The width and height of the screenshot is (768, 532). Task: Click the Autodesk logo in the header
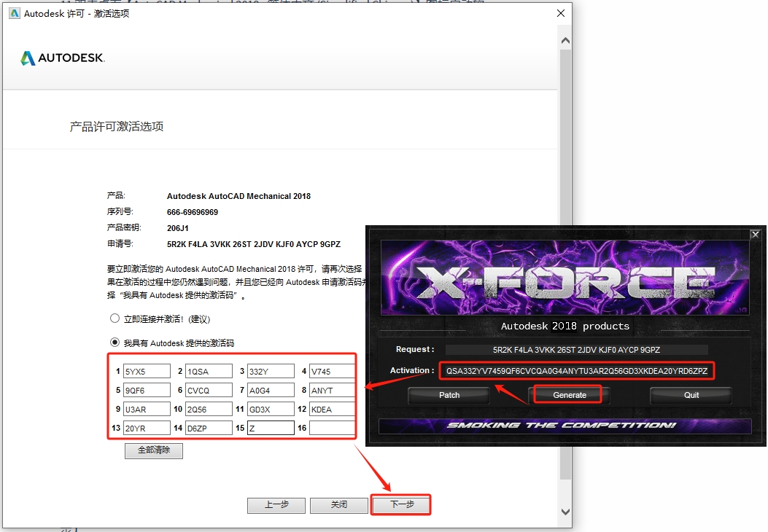[x=63, y=58]
